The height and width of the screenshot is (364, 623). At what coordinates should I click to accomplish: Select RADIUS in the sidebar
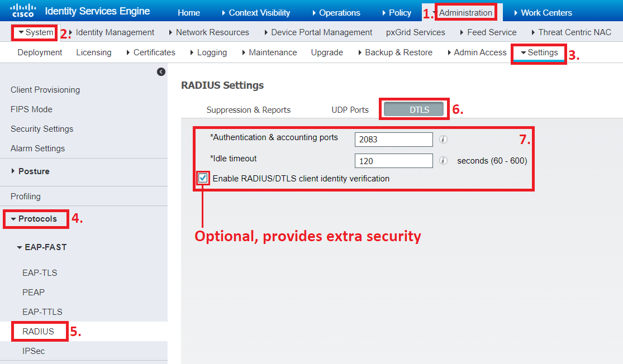coord(39,331)
